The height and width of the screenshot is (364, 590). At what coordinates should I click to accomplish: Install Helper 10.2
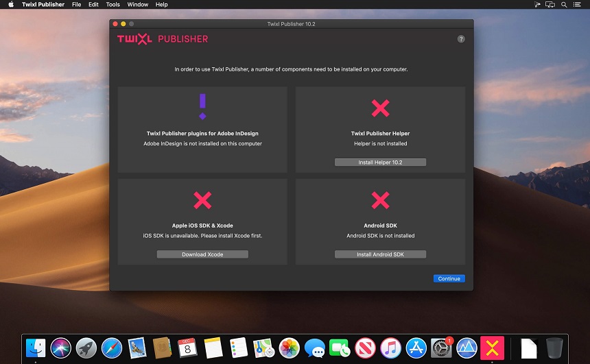pos(381,162)
